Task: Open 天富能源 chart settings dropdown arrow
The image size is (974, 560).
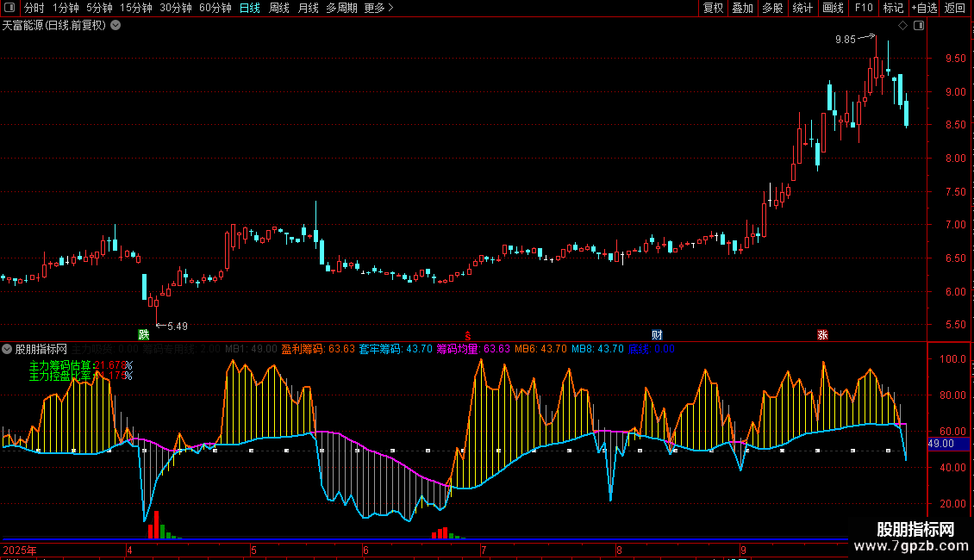Action: (116, 26)
